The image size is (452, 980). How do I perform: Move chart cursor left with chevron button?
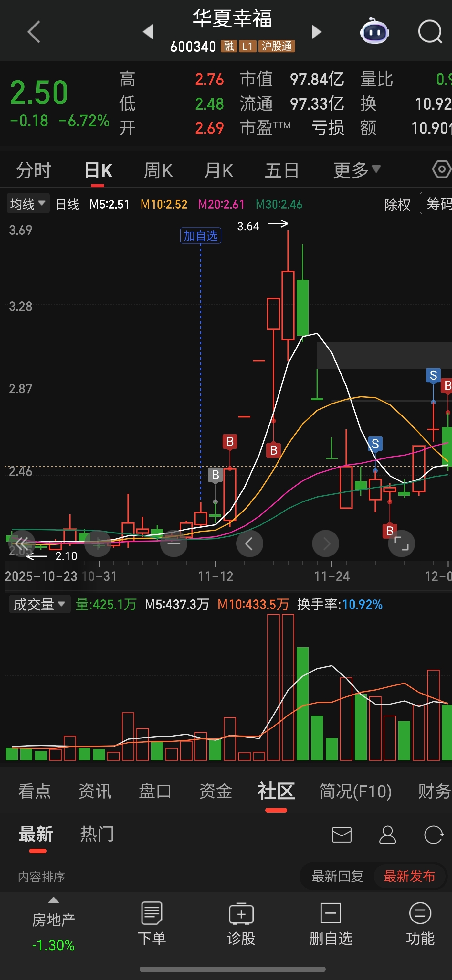(249, 543)
